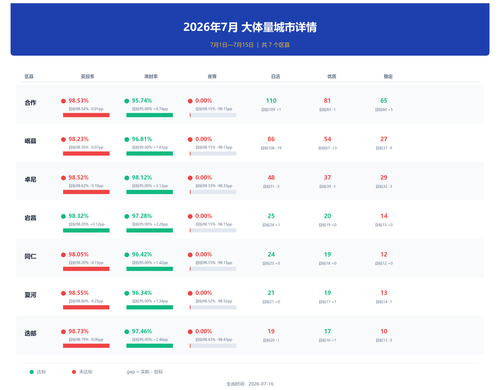Click the red value 86

[x=271, y=139]
